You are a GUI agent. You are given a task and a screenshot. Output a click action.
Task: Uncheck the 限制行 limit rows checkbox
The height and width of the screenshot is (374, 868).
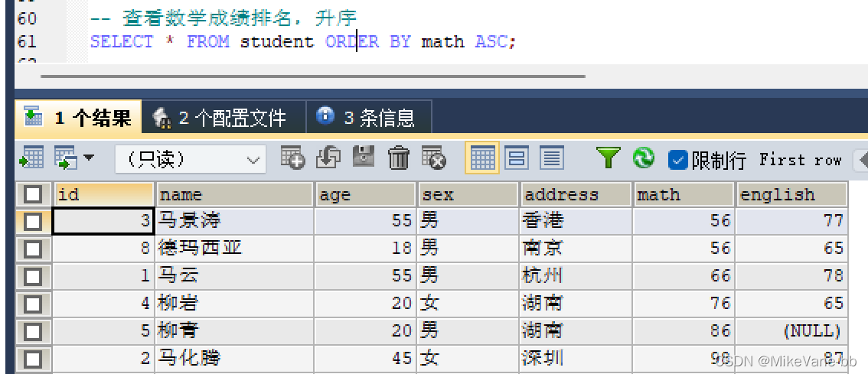point(677,160)
